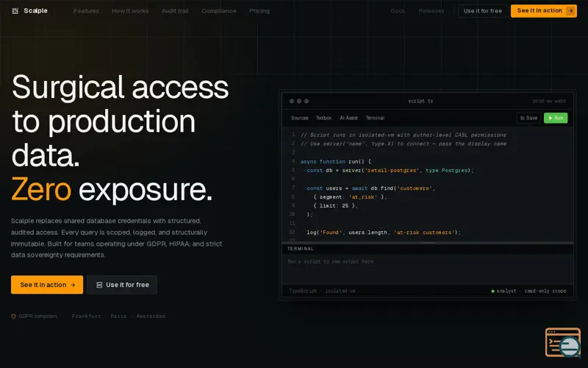Click the script.ts file title

(420, 101)
